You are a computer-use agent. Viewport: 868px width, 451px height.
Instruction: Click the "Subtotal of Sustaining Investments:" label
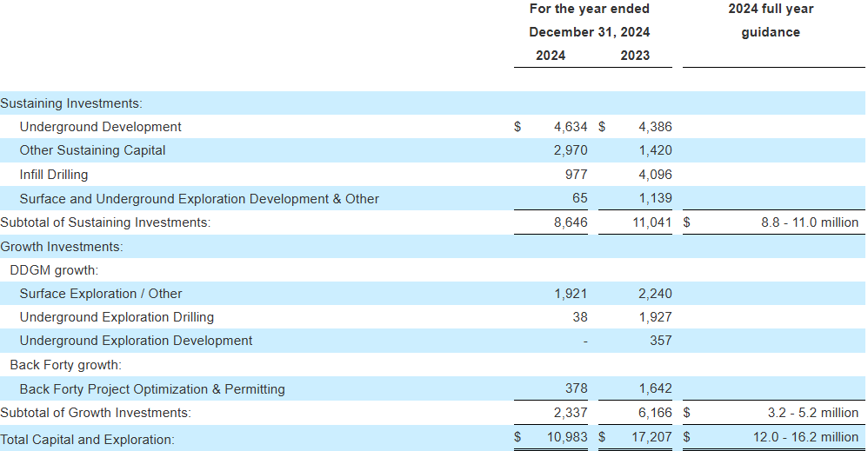(x=105, y=222)
